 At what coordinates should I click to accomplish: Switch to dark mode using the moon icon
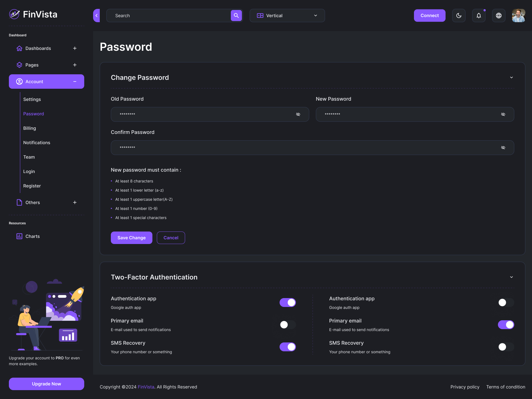point(459,16)
